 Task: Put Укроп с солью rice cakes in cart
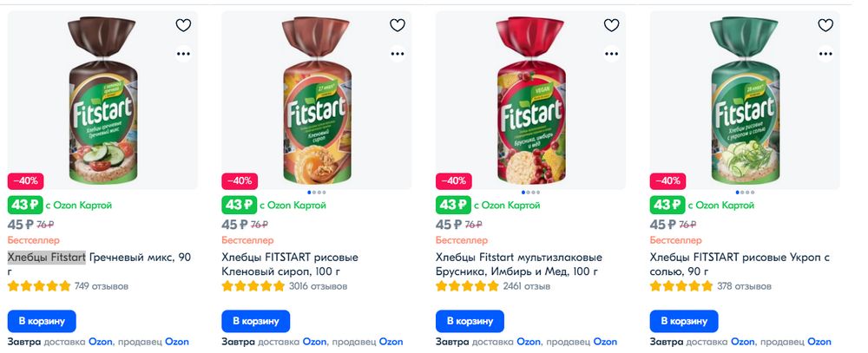[684, 321]
